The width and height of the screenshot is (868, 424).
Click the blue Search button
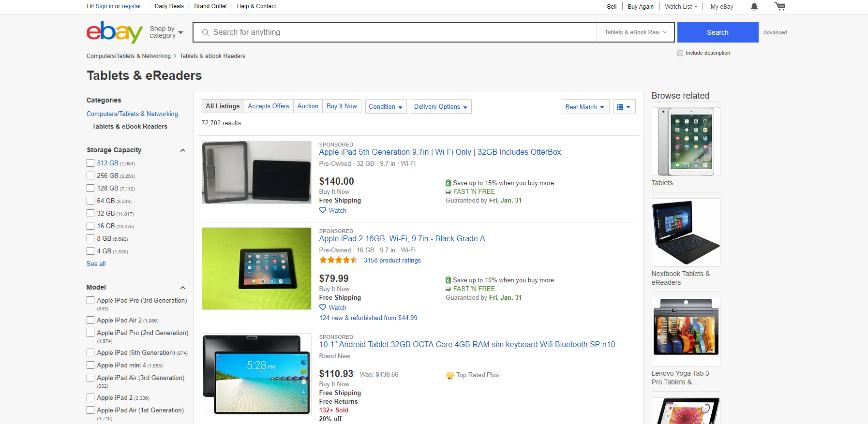[x=718, y=32]
